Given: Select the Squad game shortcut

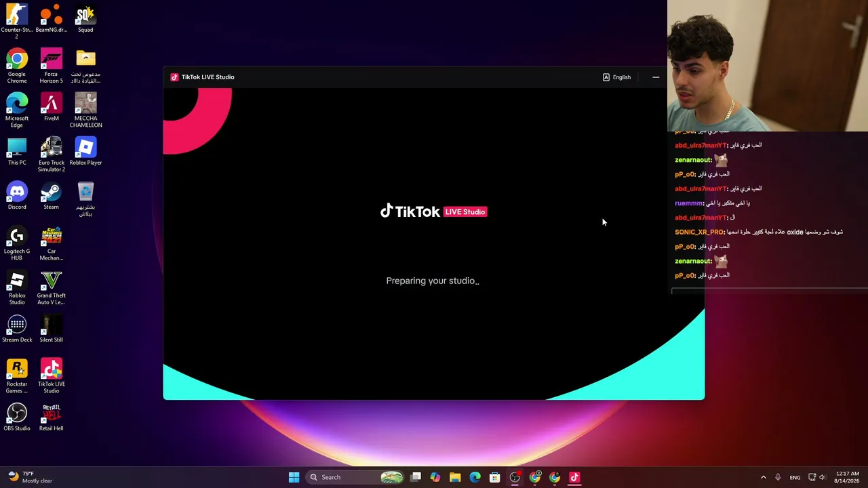Looking at the screenshot, I should point(85,19).
